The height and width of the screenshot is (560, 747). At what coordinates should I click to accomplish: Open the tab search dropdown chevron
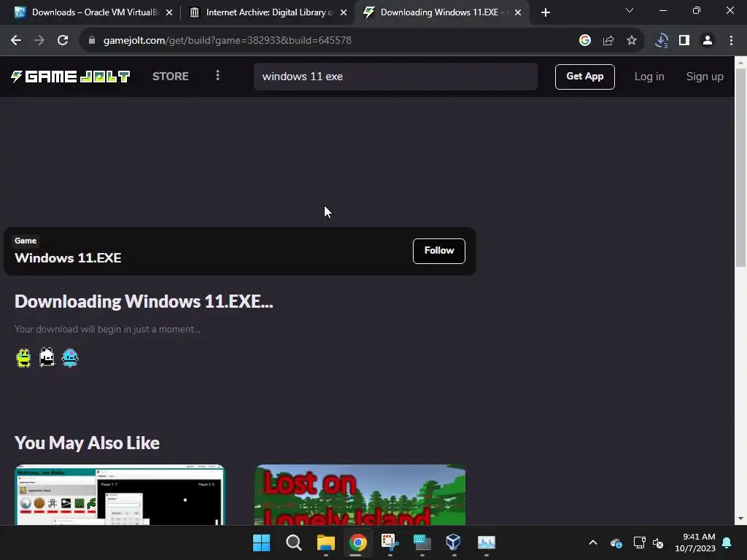click(630, 10)
